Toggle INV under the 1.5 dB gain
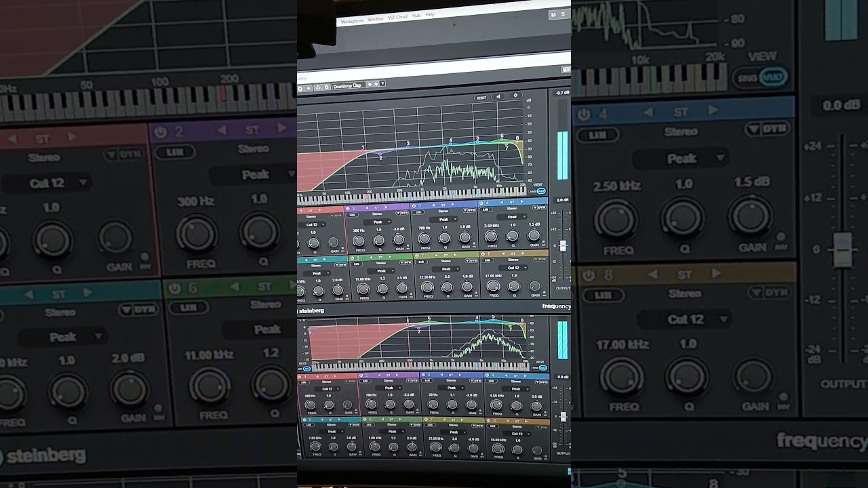Viewport: 868px width, 488px height. pyautogui.click(x=543, y=242)
